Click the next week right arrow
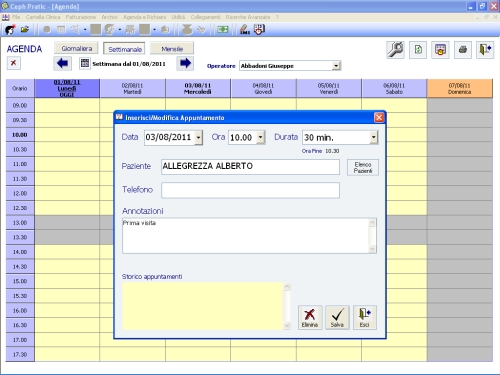500x375 pixels. (185, 63)
